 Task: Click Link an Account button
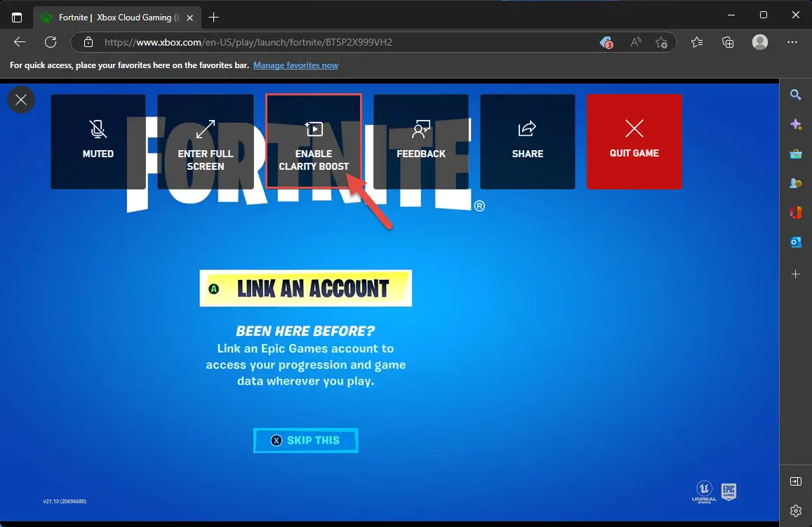click(x=305, y=288)
